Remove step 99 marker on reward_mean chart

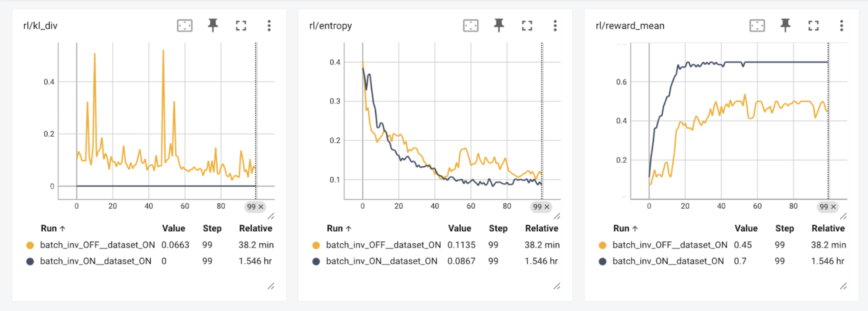click(833, 207)
